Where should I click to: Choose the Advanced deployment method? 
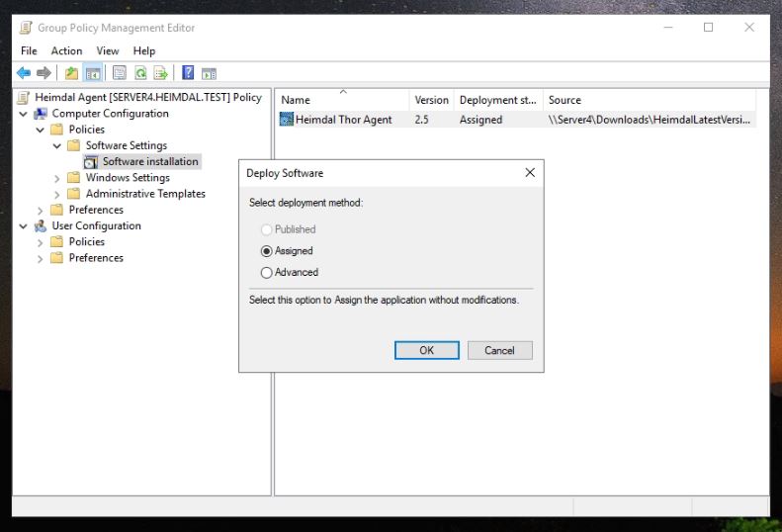click(x=266, y=273)
